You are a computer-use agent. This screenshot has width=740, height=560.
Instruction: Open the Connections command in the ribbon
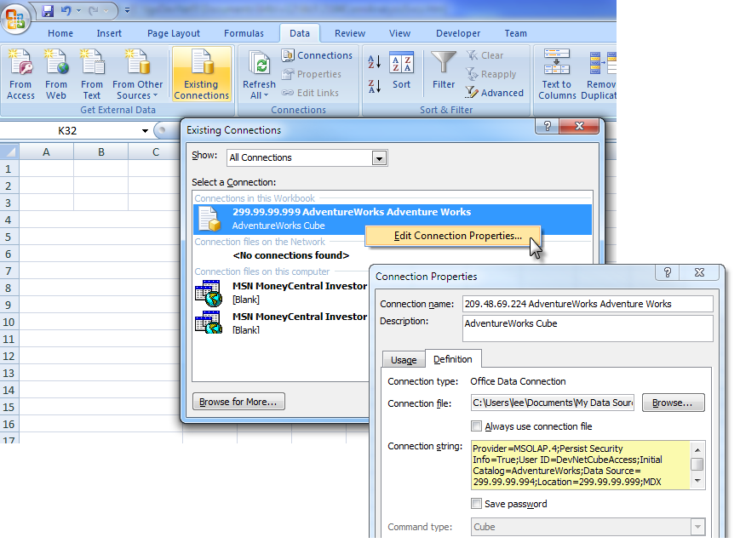317,55
